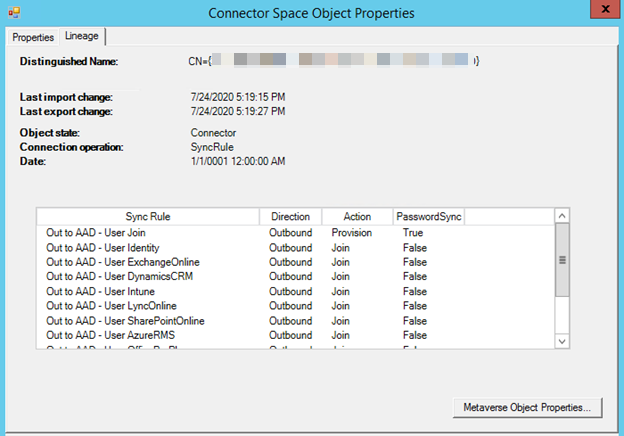Screen dimensions: 624x436
Task: Switch to the Properties tab
Action: point(33,37)
